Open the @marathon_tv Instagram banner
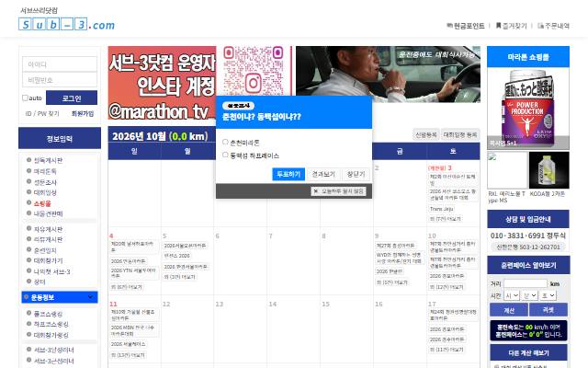Screen dimensions: 588x368 click(162, 83)
